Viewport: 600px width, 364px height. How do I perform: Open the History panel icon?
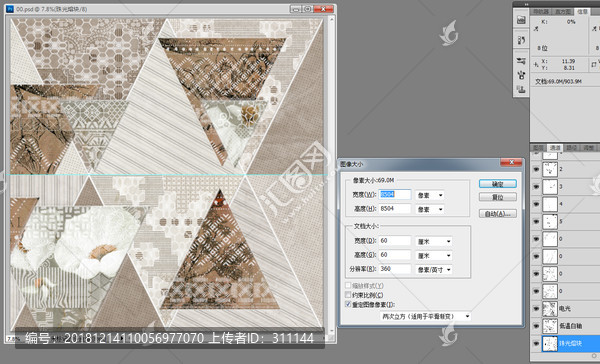[x=521, y=40]
